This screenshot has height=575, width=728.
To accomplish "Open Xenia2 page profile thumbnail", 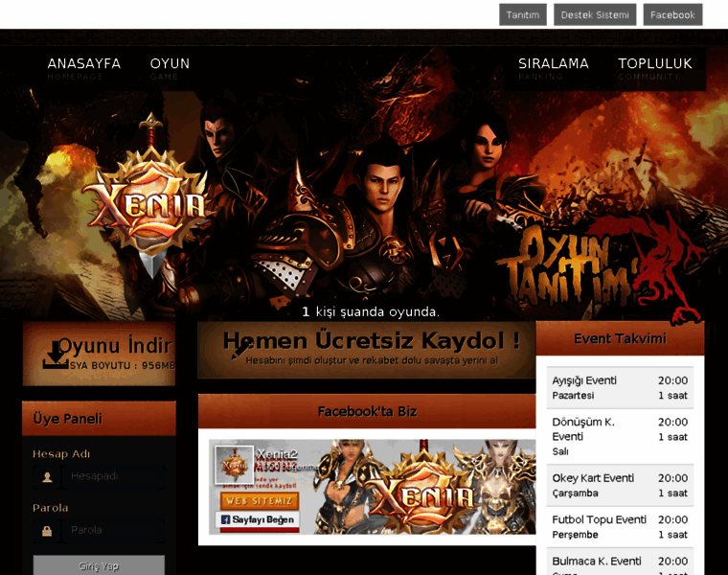I will click(235, 465).
